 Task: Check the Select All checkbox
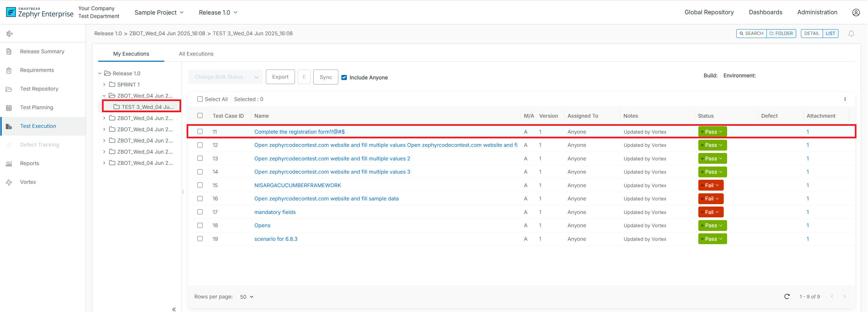[200, 99]
